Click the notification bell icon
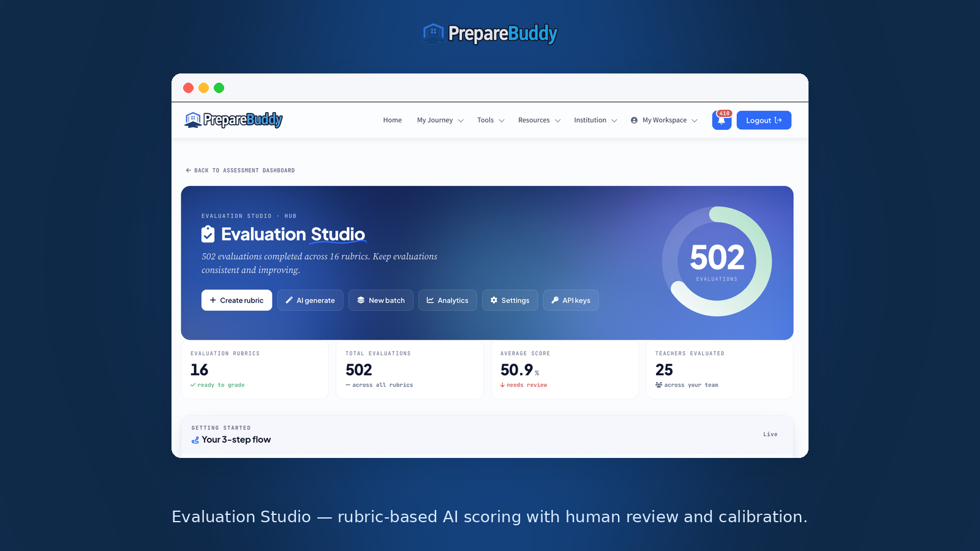 pyautogui.click(x=722, y=121)
